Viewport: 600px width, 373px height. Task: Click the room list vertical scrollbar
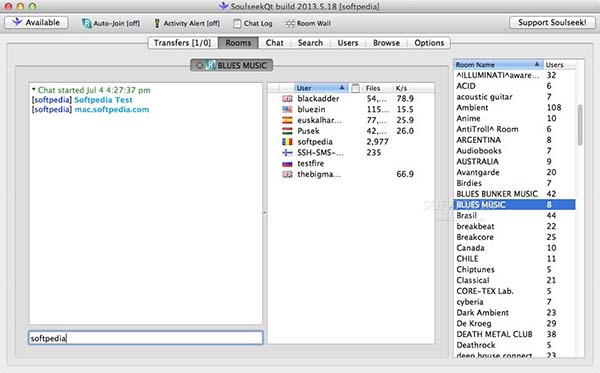(x=580, y=125)
